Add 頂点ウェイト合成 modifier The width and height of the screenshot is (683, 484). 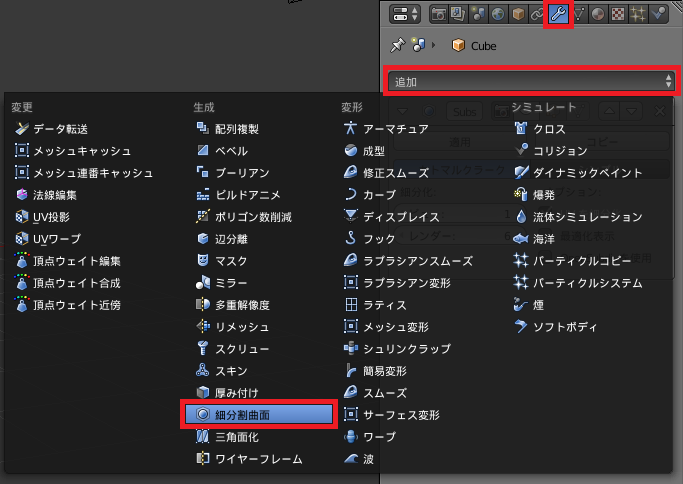click(x=68, y=283)
